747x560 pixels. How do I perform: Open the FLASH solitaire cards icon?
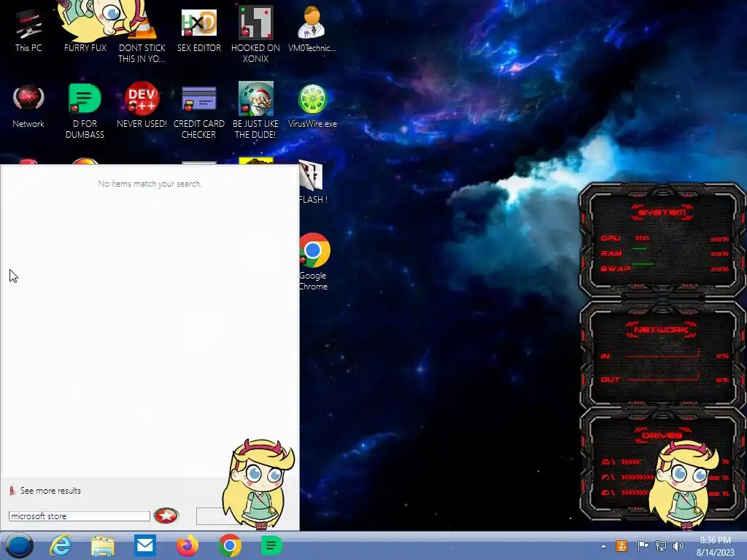(312, 183)
